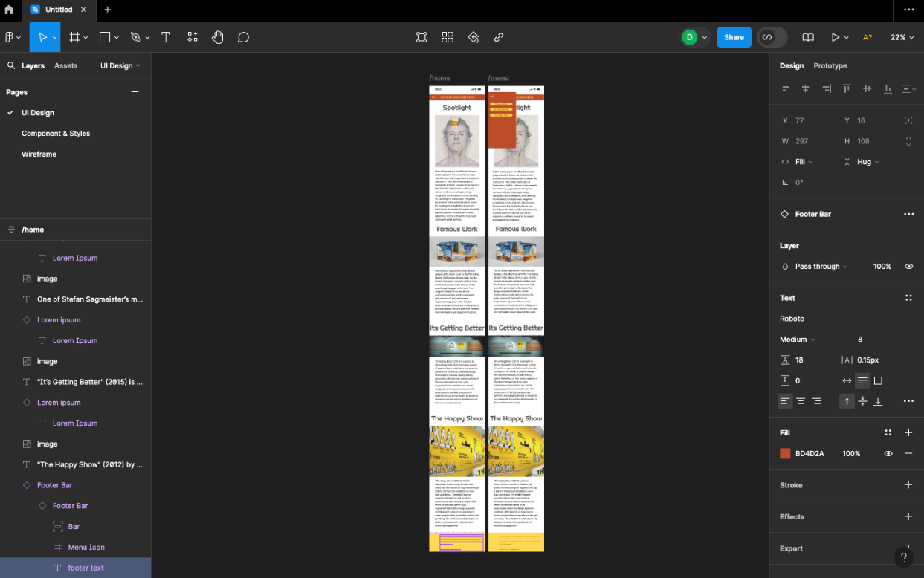Add a stroke with plus icon
924x578 pixels.
908,485
